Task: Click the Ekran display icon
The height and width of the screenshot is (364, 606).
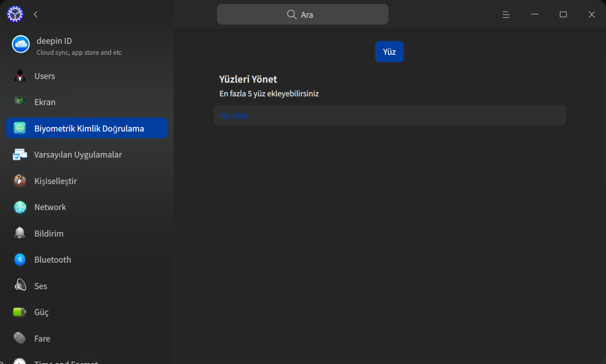Action: (x=20, y=102)
